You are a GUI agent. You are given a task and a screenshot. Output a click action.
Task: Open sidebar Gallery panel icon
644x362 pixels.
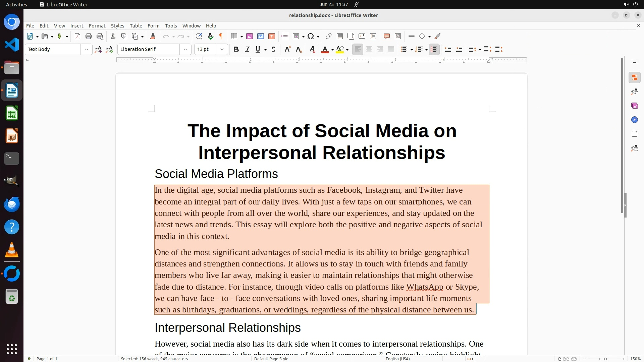pos(634,106)
